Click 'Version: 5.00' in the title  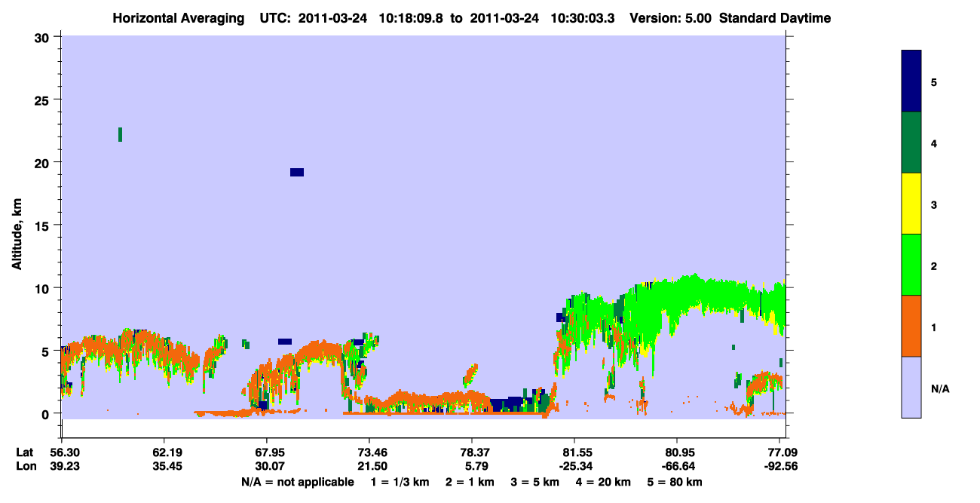671,18
